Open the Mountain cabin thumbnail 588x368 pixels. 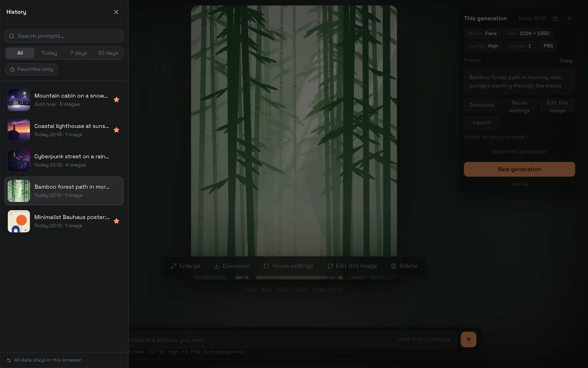point(19,100)
